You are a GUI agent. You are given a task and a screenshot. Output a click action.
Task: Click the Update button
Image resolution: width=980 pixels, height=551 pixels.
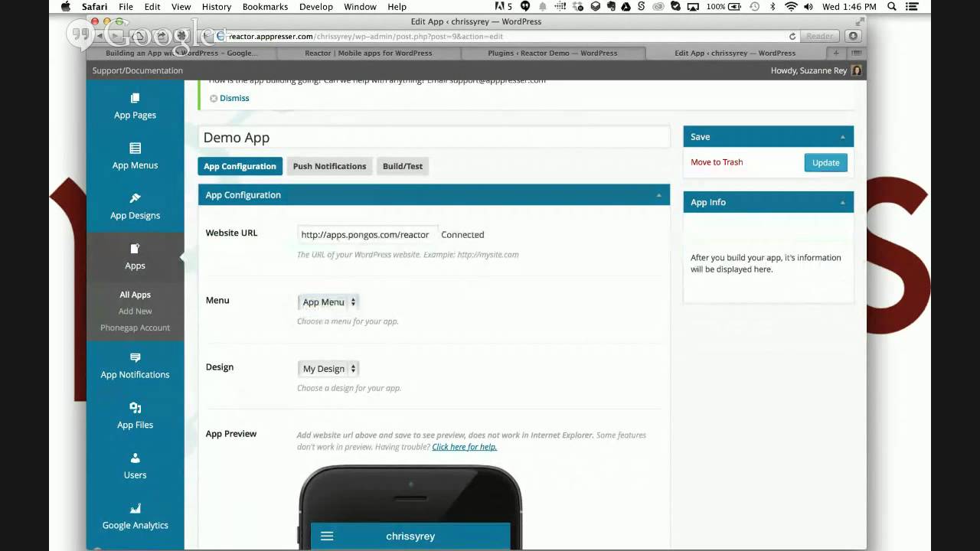(x=825, y=162)
